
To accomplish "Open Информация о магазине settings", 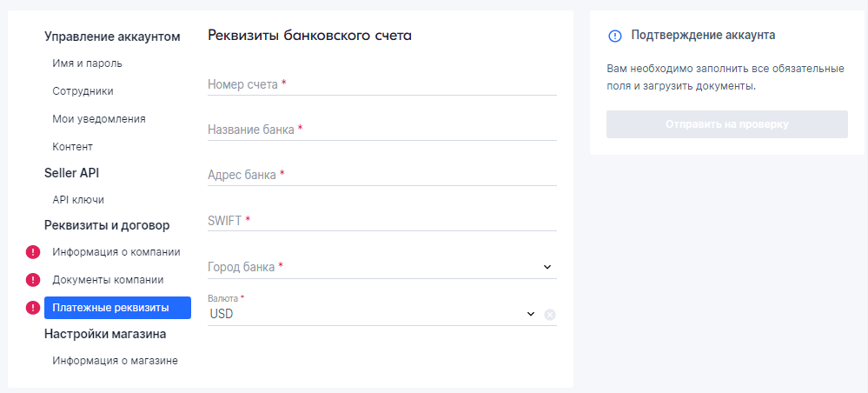I will [x=116, y=360].
